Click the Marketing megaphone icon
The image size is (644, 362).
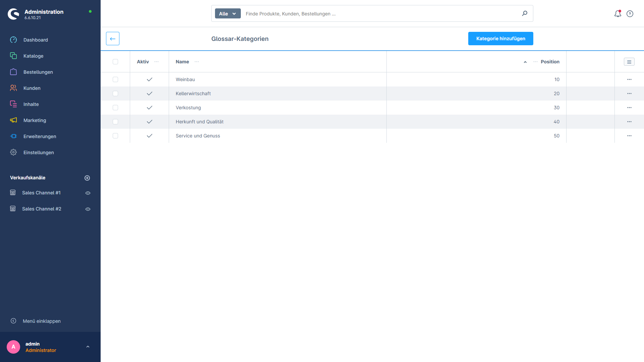(13, 120)
